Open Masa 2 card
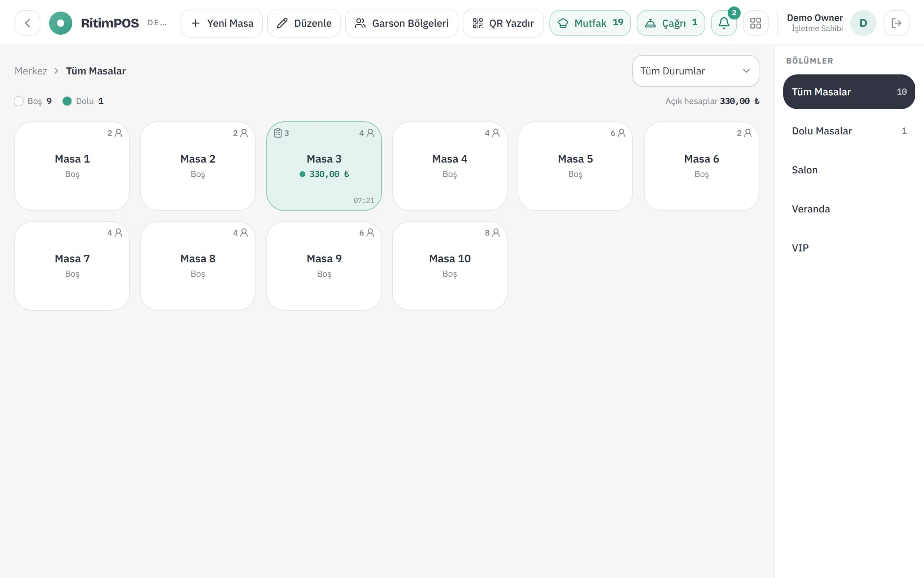924x578 pixels. [198, 166]
